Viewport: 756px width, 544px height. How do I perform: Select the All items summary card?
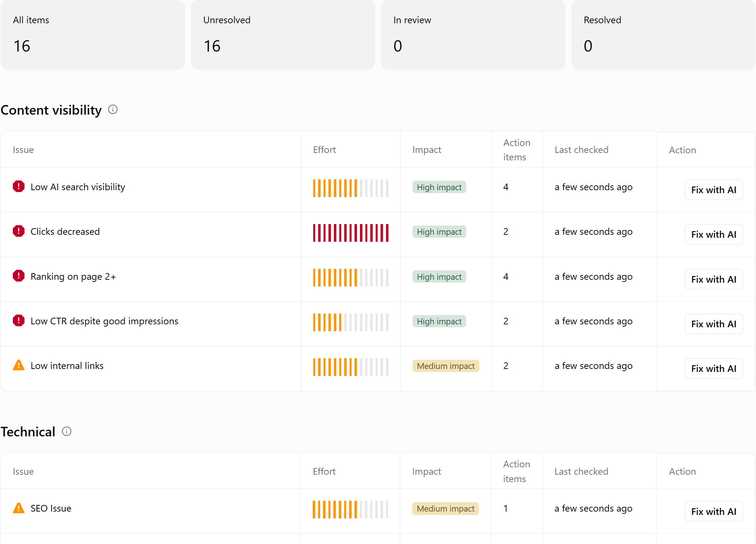[x=93, y=35]
